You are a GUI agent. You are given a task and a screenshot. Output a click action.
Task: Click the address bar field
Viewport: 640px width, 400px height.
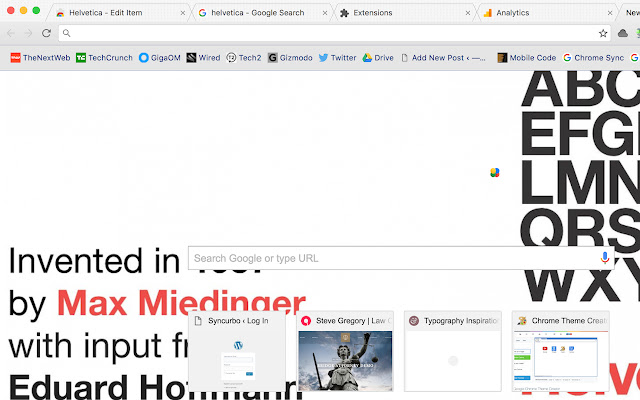pyautogui.click(x=335, y=33)
